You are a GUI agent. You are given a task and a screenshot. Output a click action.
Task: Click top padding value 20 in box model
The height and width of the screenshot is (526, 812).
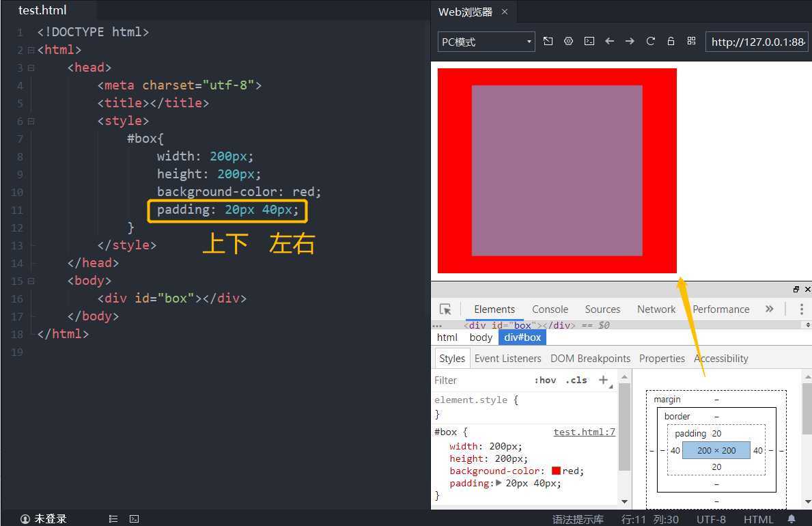click(716, 433)
